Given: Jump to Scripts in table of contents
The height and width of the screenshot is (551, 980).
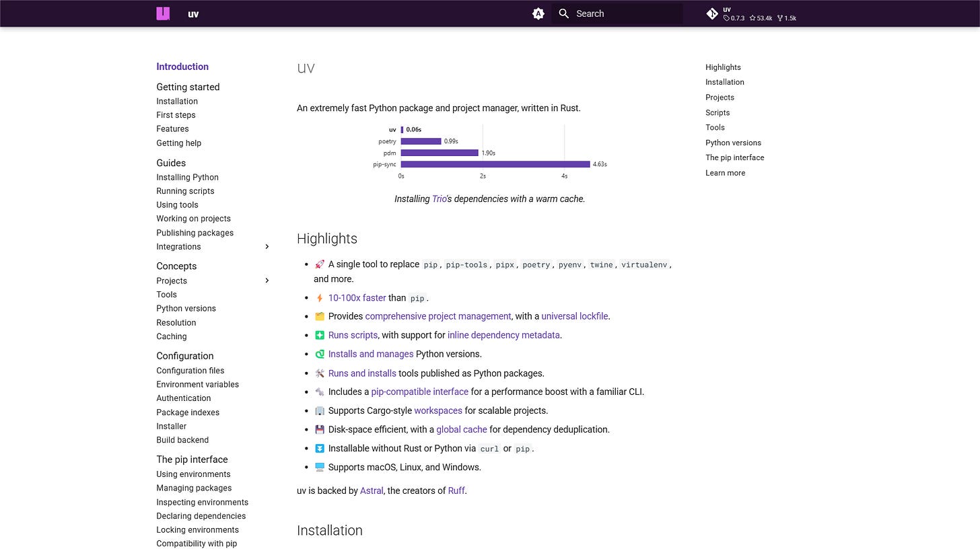Looking at the screenshot, I should [x=717, y=112].
